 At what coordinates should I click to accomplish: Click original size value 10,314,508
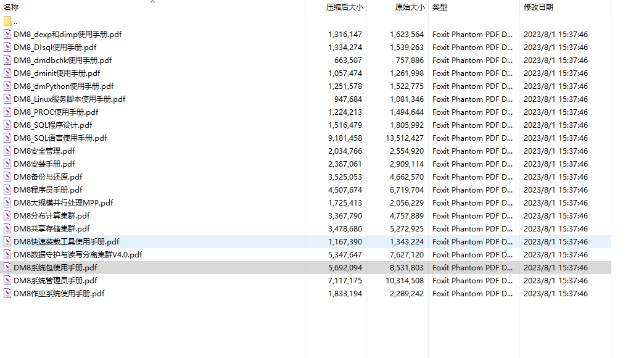point(405,280)
